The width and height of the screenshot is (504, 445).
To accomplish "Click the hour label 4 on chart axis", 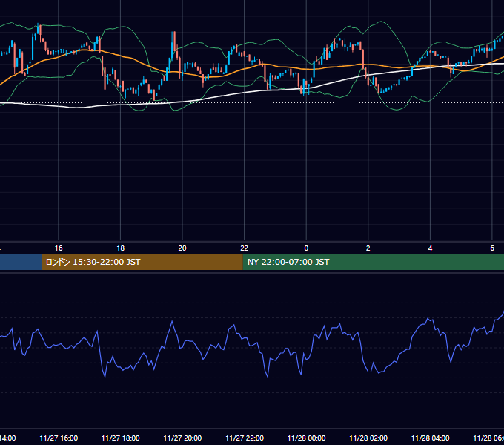I will (x=430, y=248).
